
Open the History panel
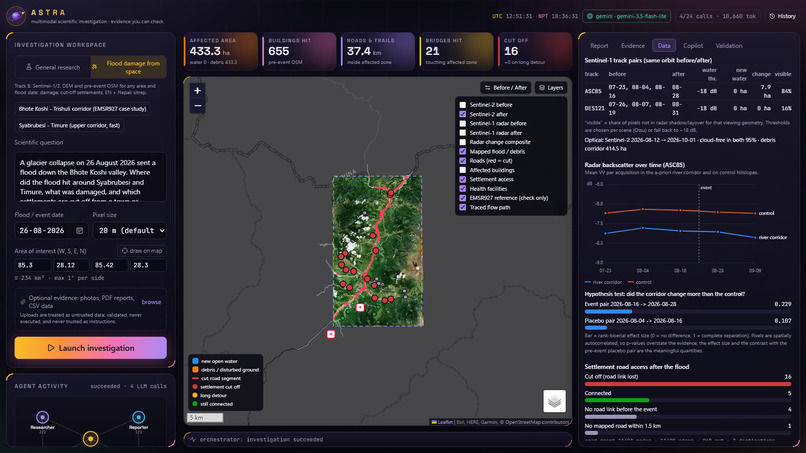click(x=782, y=16)
